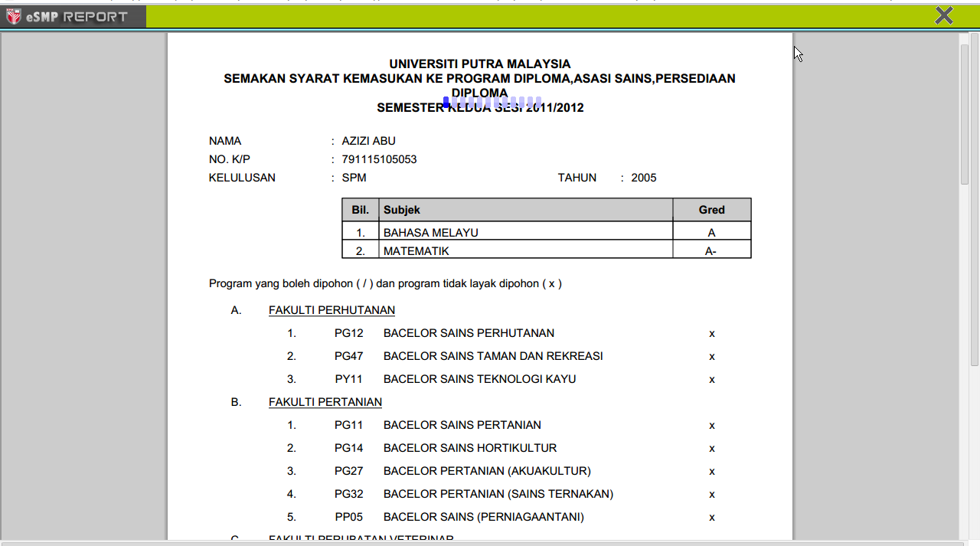Select program code PG12
The width and height of the screenshot is (980, 546).
coord(349,333)
